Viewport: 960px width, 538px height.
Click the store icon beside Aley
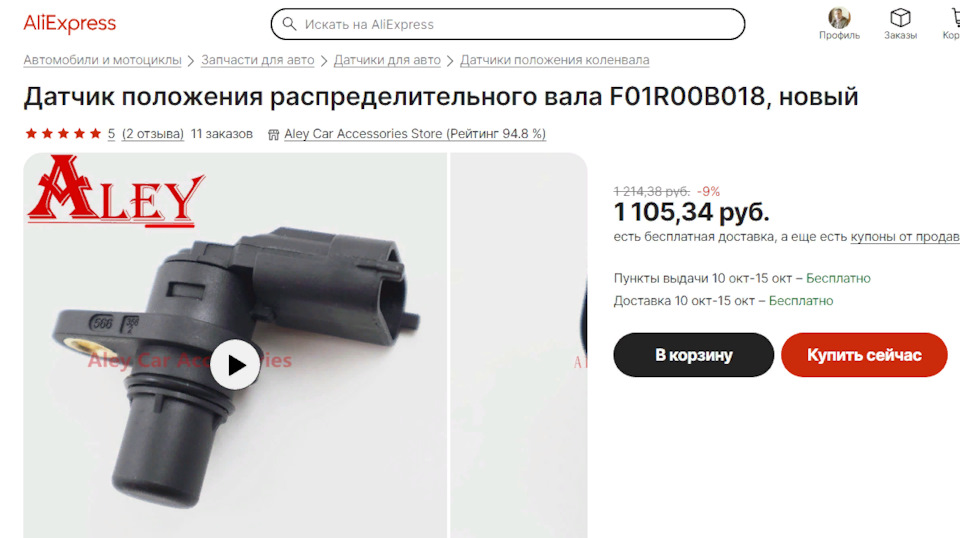point(274,134)
